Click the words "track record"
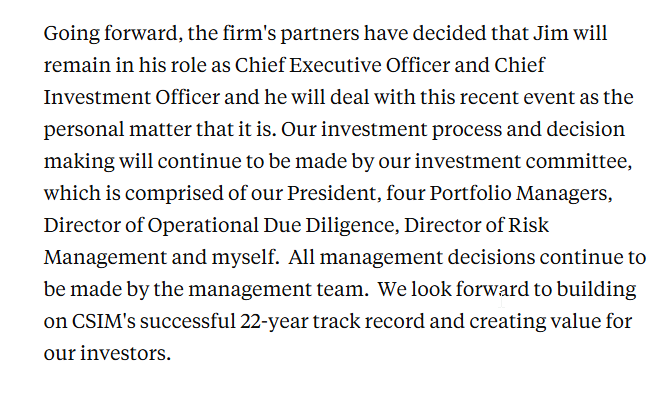Screen dimensions: 665x395 pyautogui.click(x=369, y=321)
